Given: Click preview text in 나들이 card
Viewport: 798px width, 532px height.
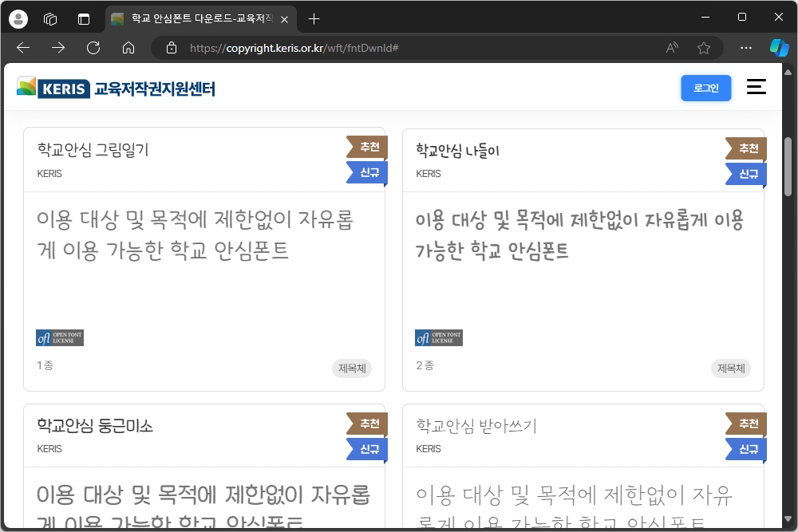Looking at the screenshot, I should coord(579,234).
